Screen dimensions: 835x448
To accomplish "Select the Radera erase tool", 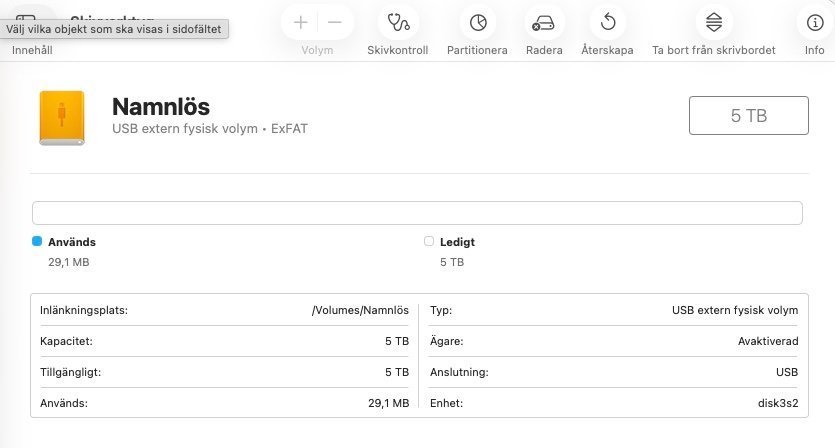I will [x=544, y=22].
